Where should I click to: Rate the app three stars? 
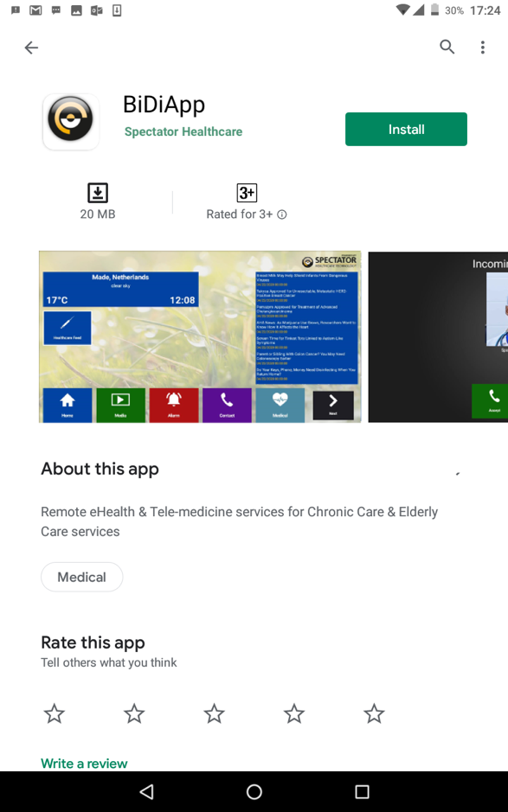click(214, 713)
